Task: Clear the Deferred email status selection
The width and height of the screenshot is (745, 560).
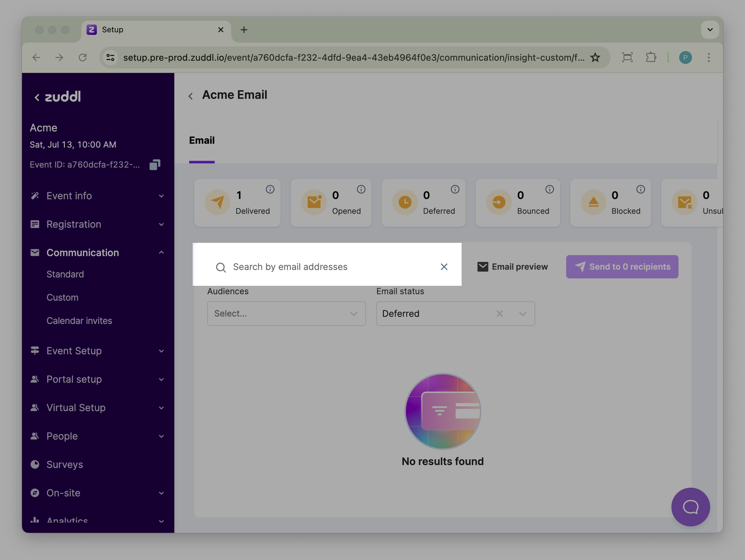Action: [499, 314]
